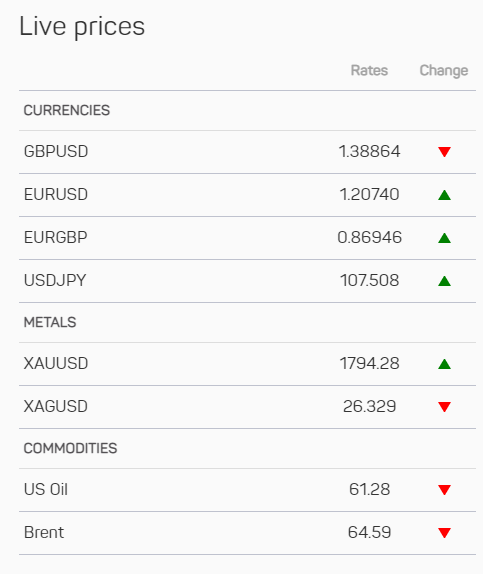Open the EURUSD currency pair
483x574 pixels.
tap(56, 194)
